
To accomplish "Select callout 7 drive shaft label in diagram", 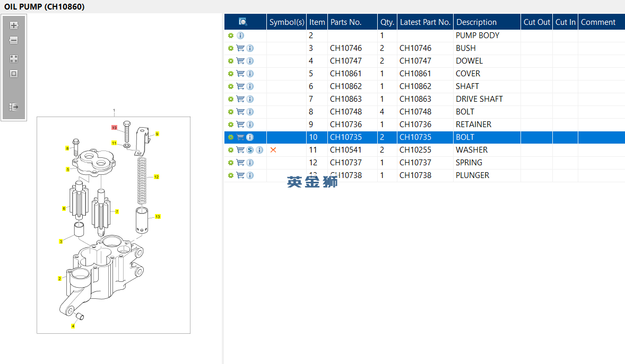I will pyautogui.click(x=117, y=211).
